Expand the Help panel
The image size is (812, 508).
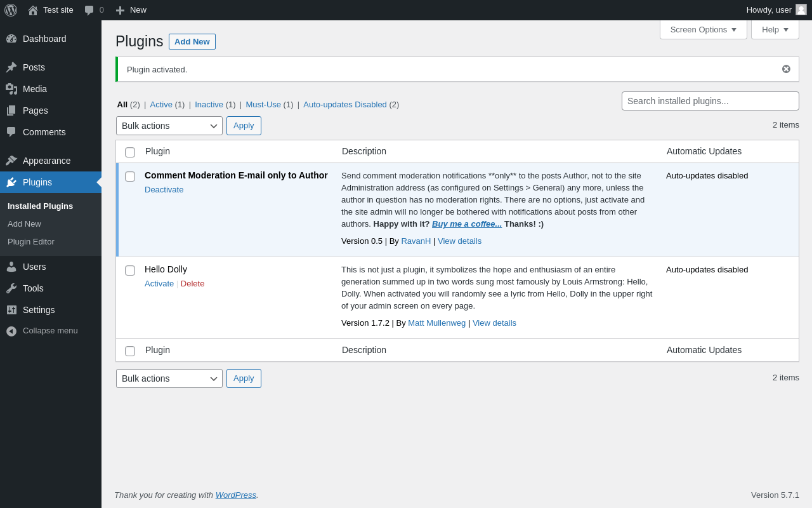point(775,29)
